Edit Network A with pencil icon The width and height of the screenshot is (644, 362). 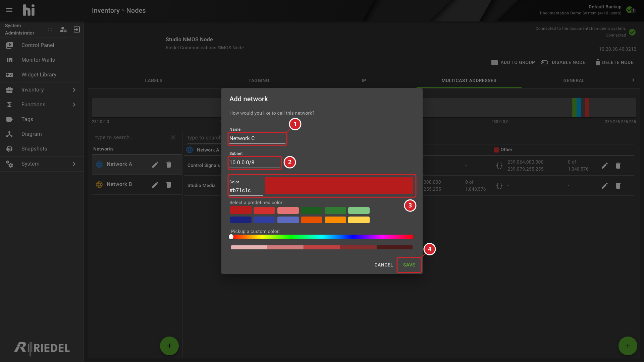tap(155, 165)
